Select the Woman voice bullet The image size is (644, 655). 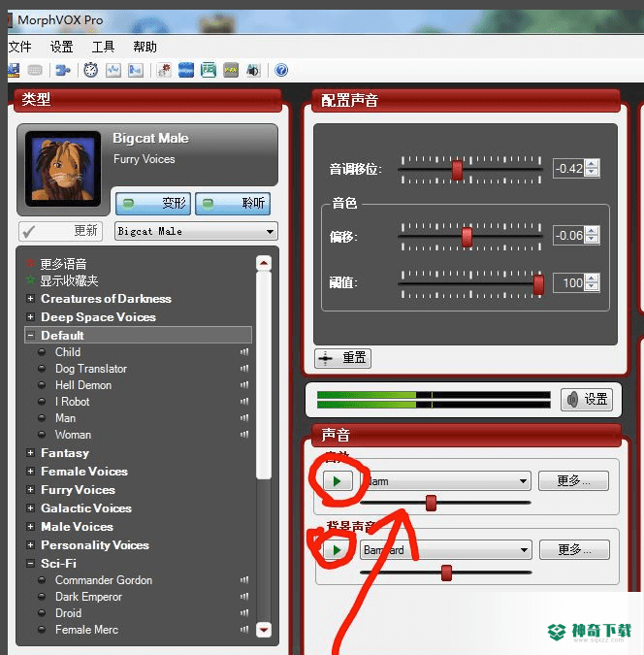[x=42, y=435]
